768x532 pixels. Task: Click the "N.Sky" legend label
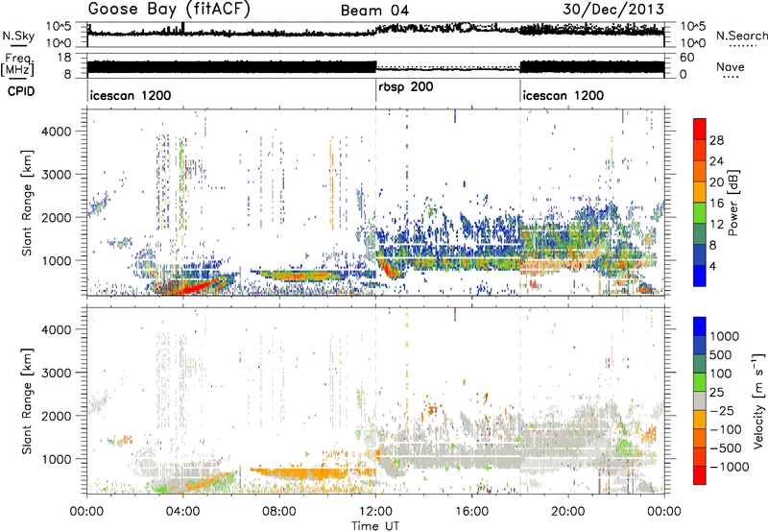coord(18,36)
